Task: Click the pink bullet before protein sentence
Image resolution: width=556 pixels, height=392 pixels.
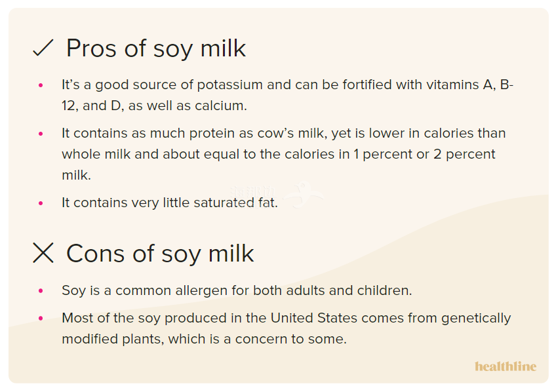Action: (x=41, y=134)
